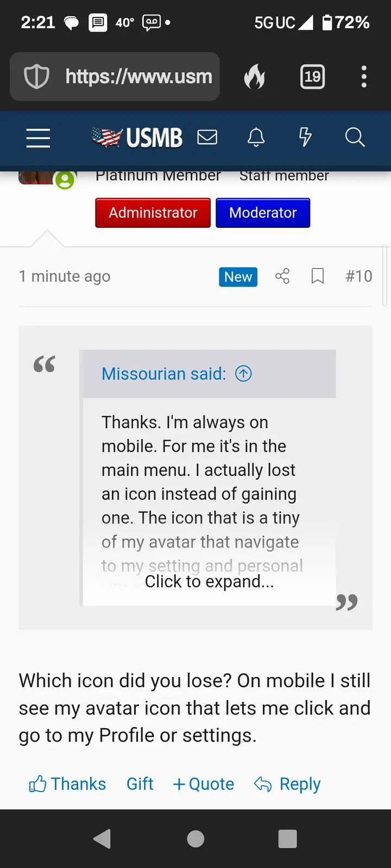Open the alerts bell icon
The image size is (391, 868).
(256, 137)
